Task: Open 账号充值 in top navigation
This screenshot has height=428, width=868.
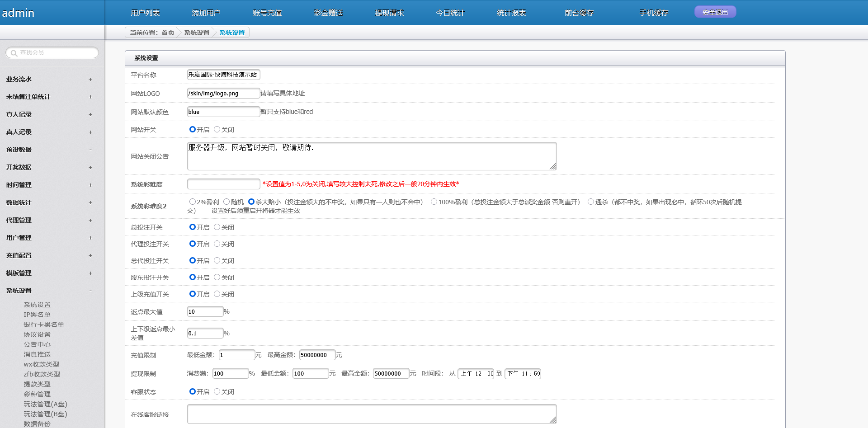Action: (x=267, y=13)
